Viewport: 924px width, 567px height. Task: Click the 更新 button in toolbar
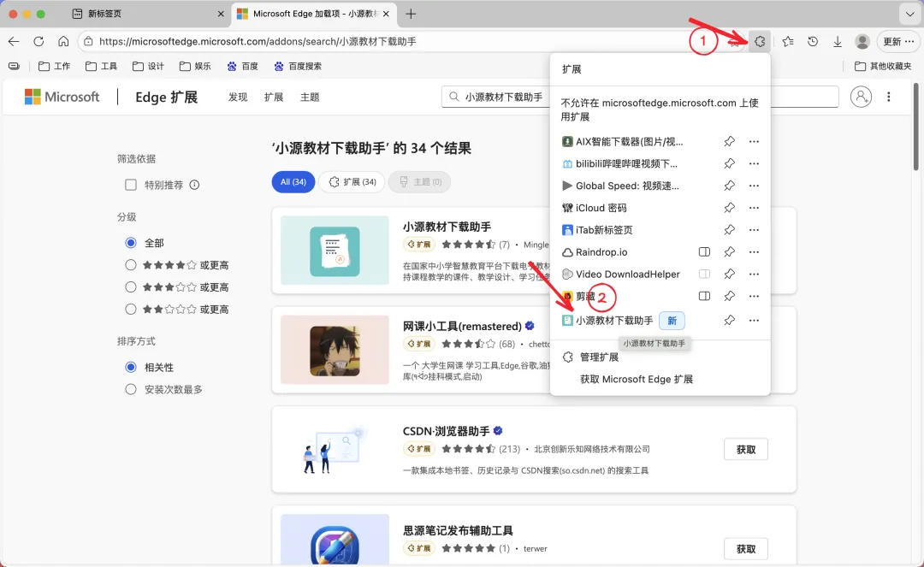(898, 41)
